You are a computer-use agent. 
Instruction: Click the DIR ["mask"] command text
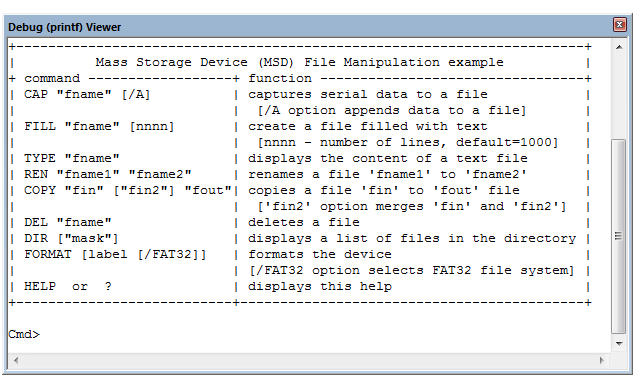pos(71,238)
